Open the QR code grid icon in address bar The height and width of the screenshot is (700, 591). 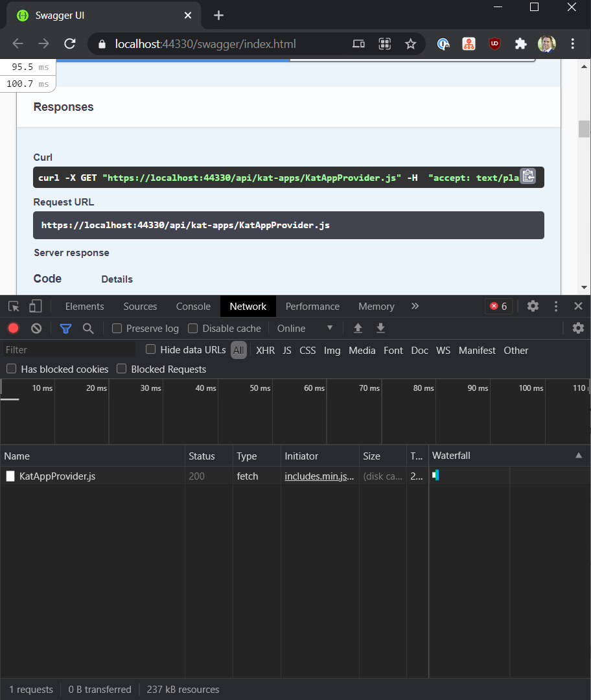[x=385, y=44]
